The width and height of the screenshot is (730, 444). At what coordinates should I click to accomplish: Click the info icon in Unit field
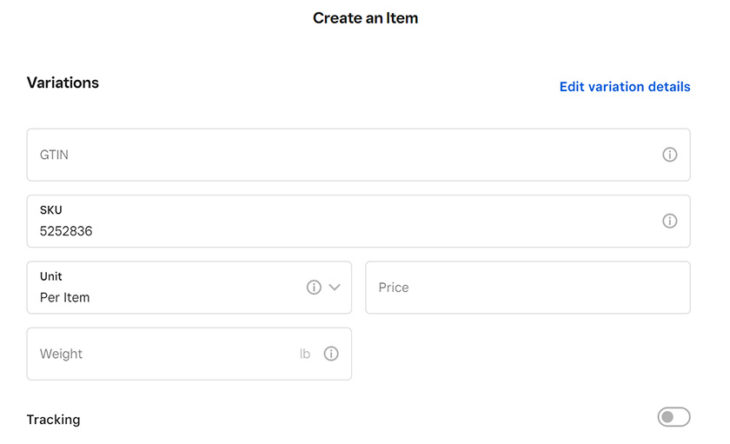pyautogui.click(x=314, y=287)
